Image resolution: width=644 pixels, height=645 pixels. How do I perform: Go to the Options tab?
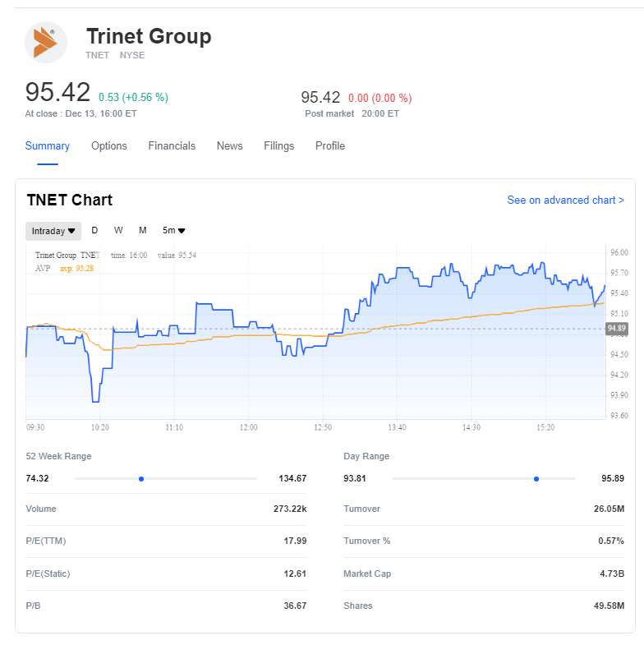click(x=109, y=146)
